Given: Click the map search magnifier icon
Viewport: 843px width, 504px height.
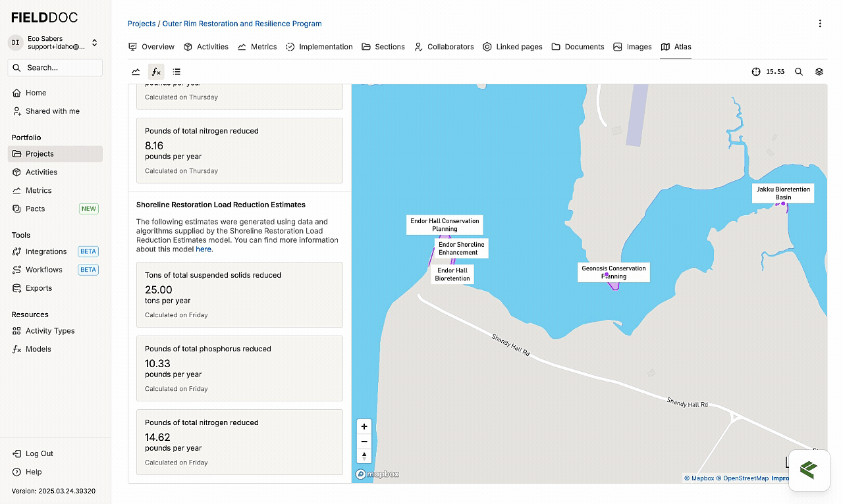Looking at the screenshot, I should coord(799,72).
